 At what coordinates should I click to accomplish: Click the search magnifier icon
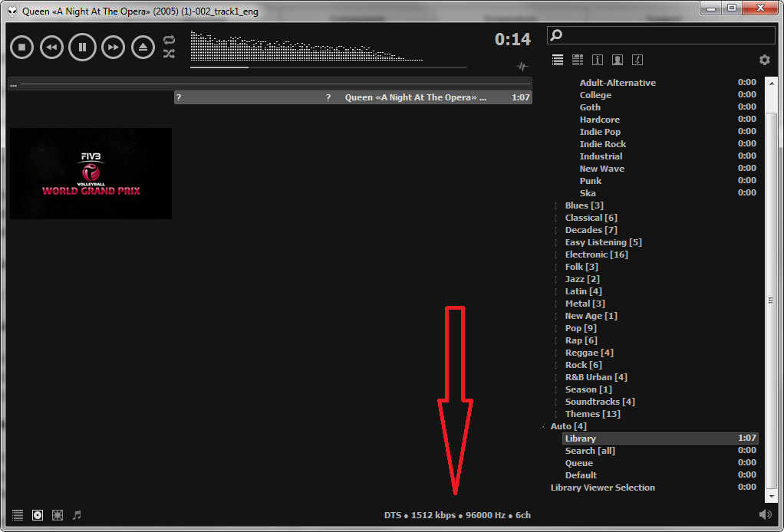point(556,35)
